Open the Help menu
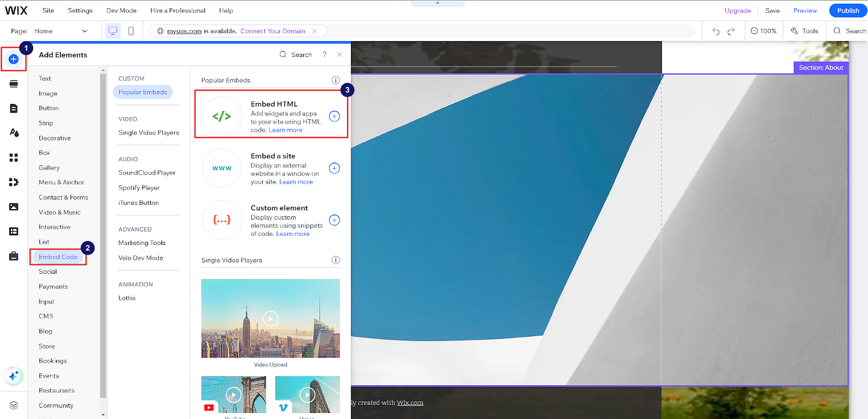 [x=226, y=10]
